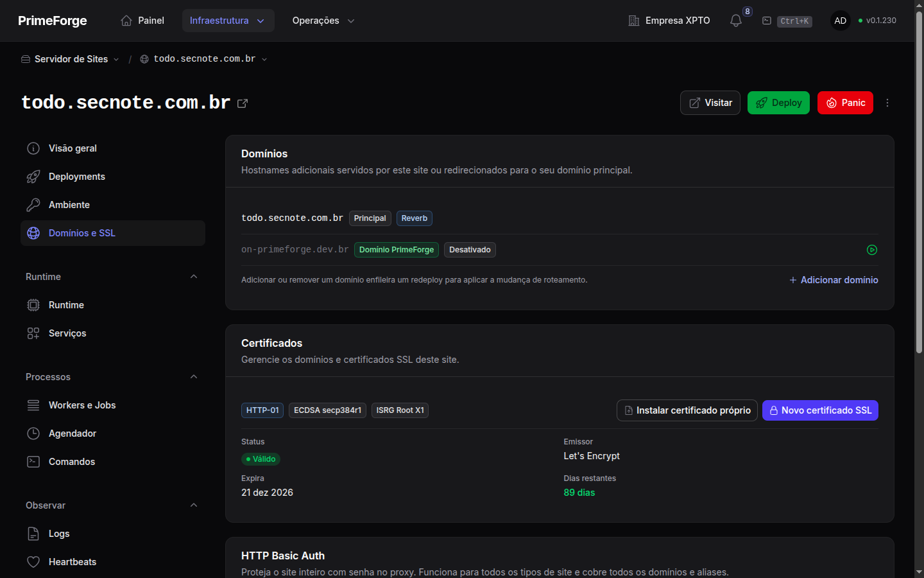Open the command palette terminal icon
The height and width of the screenshot is (578, 924).
coord(767,21)
